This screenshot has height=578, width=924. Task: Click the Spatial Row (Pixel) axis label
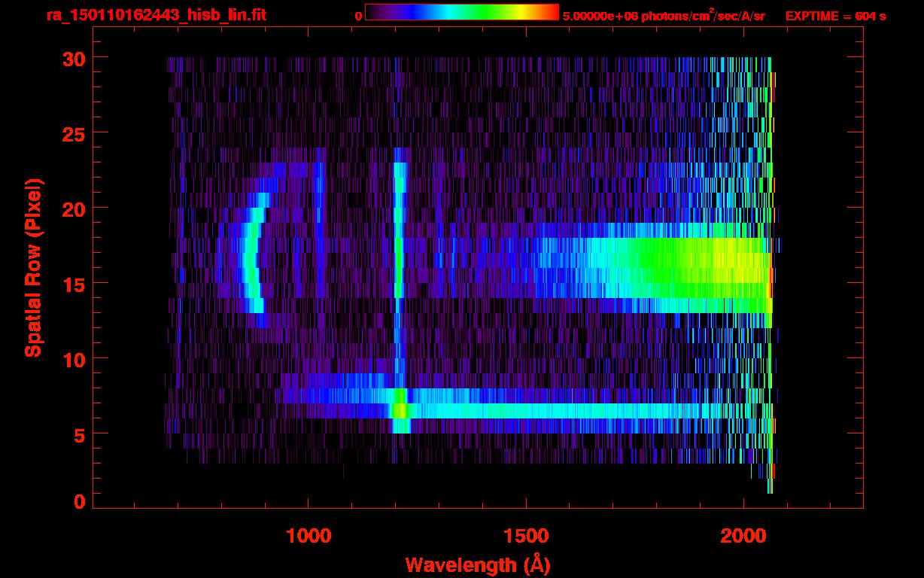click(34, 268)
